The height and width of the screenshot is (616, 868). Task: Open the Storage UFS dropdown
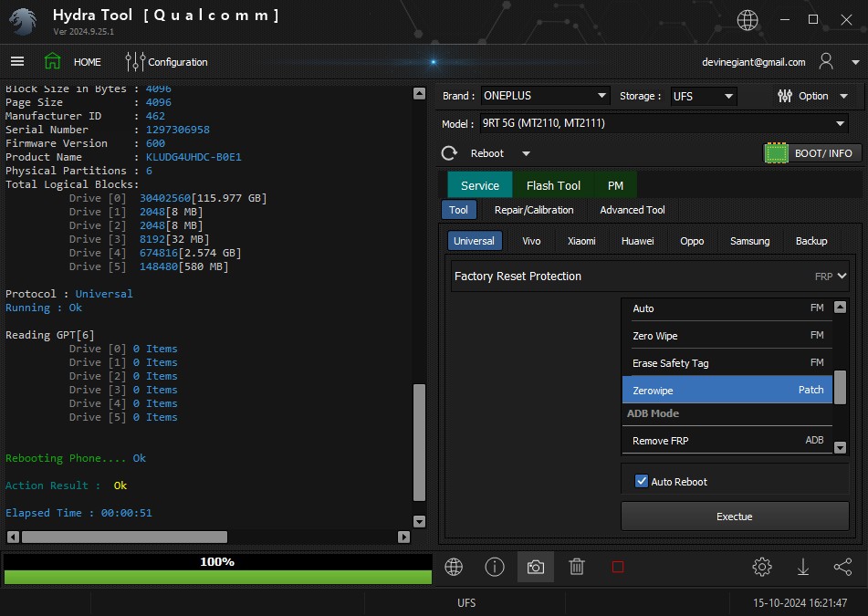(x=703, y=96)
